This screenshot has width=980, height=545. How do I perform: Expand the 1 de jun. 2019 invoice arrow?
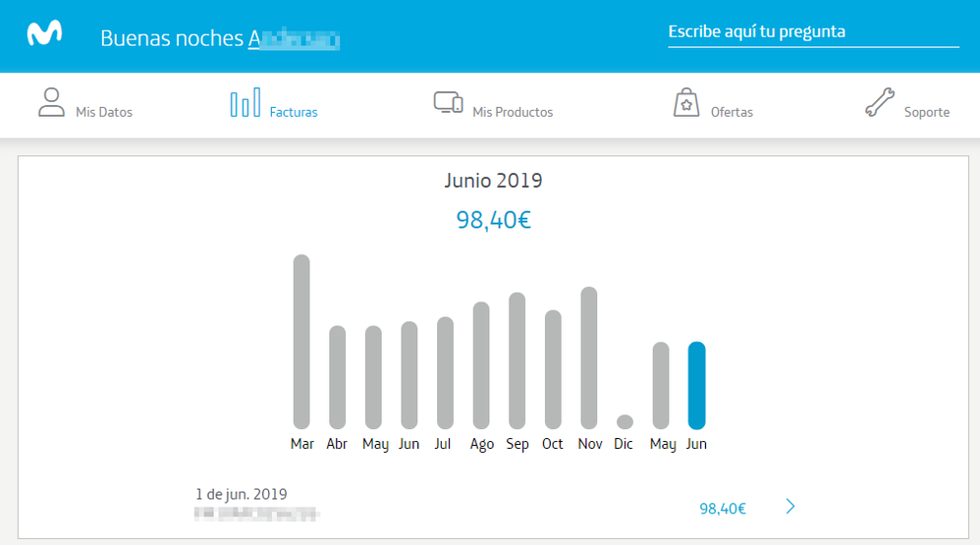coord(791,507)
